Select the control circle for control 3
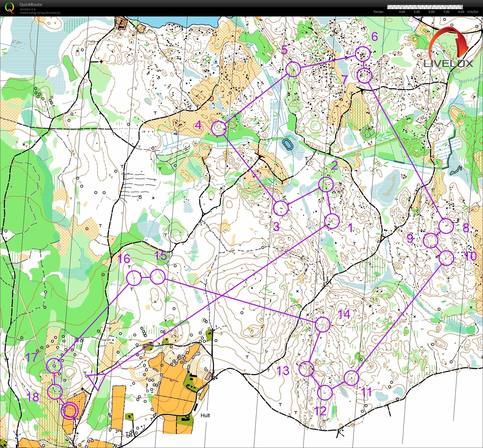Image resolution: width=483 pixels, height=448 pixels. click(281, 208)
